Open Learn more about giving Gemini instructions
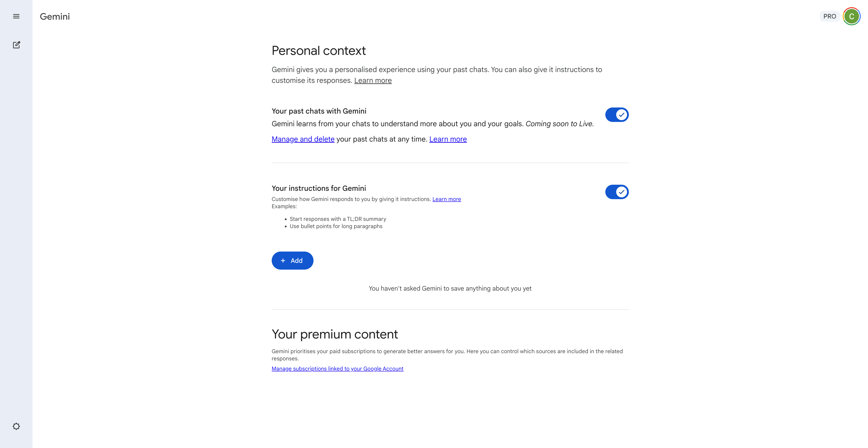The height and width of the screenshot is (448, 868). click(x=446, y=199)
